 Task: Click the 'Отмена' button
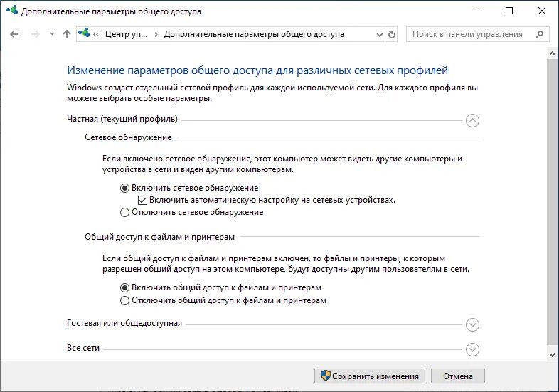(x=458, y=376)
